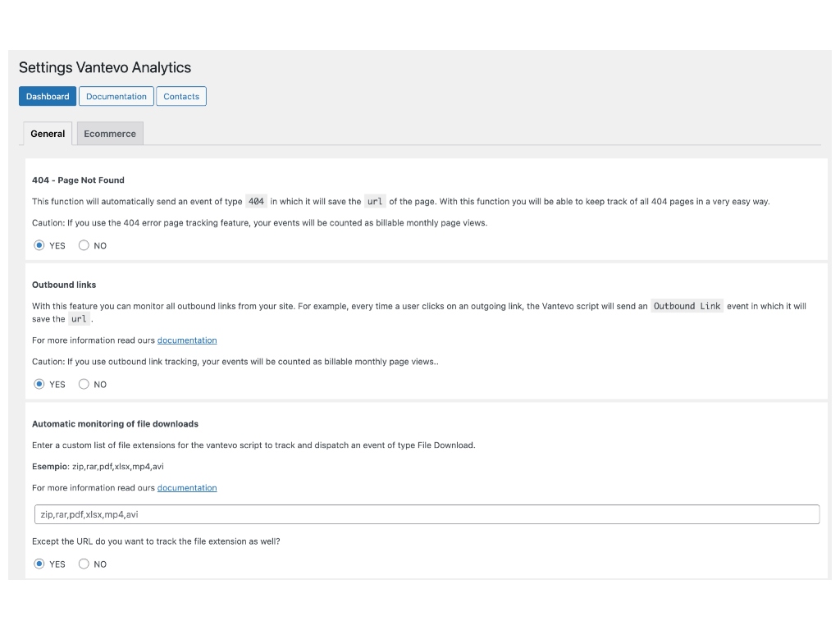Image resolution: width=840 pixels, height=630 pixels.
Task: Select NO for Outbound links tracking
Action: (84, 384)
